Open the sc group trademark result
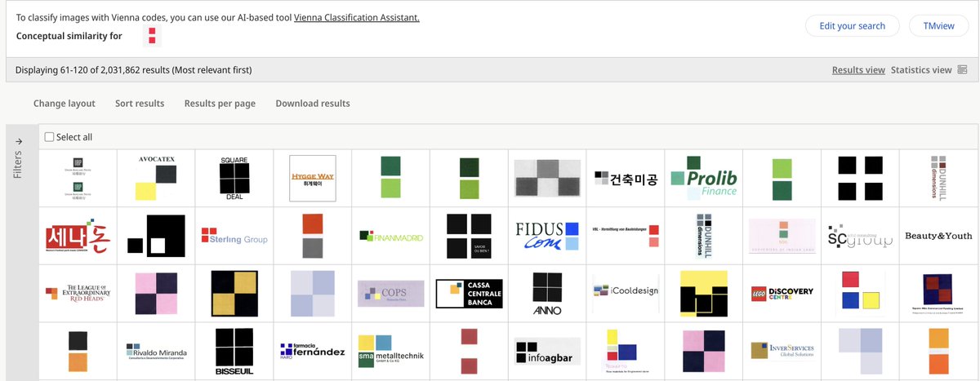This screenshot has height=381, width=980. coord(860,236)
